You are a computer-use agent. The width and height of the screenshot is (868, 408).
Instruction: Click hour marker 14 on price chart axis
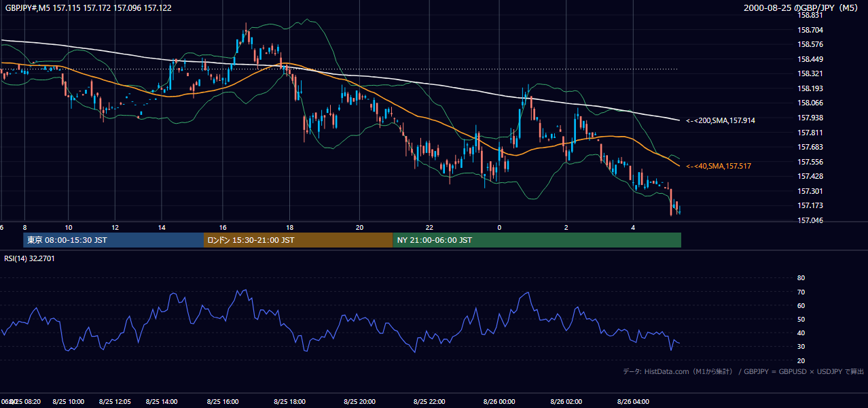[x=162, y=227]
